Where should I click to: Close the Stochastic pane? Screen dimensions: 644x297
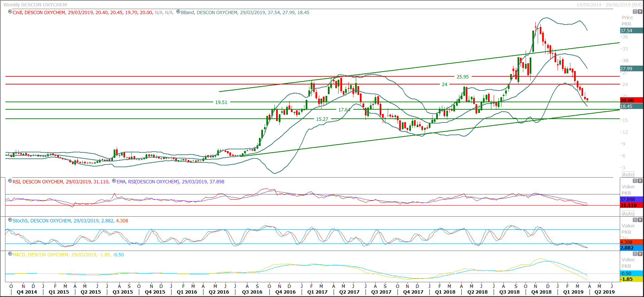pyautogui.click(x=640, y=220)
